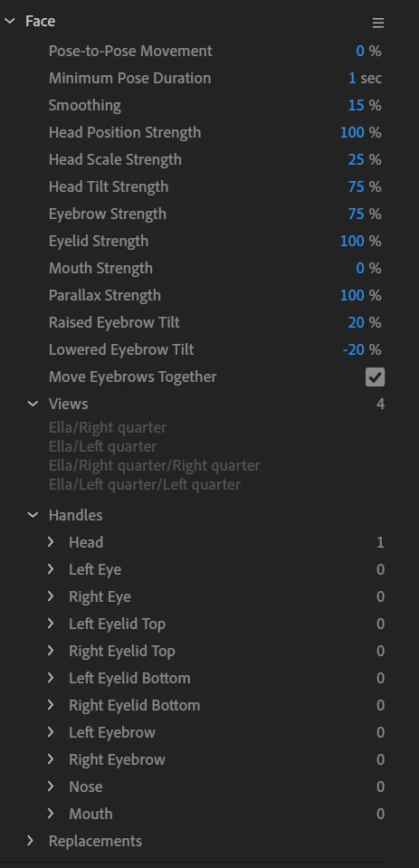
Task: Open the Face behavior hamburger menu
Action: point(378,23)
